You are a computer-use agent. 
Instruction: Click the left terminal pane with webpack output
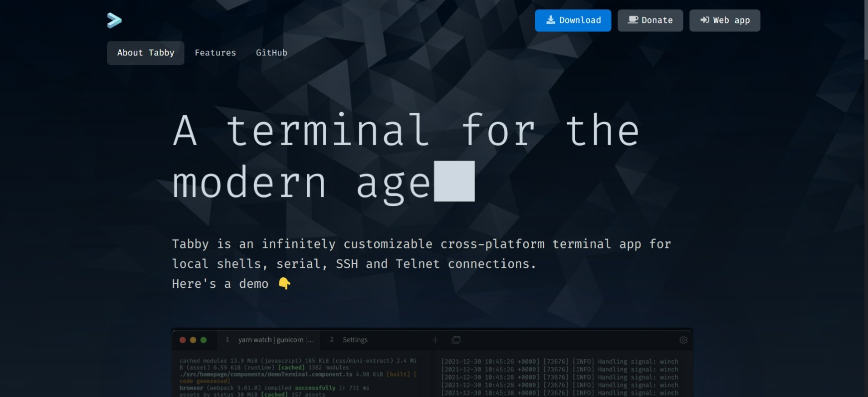[x=299, y=377]
